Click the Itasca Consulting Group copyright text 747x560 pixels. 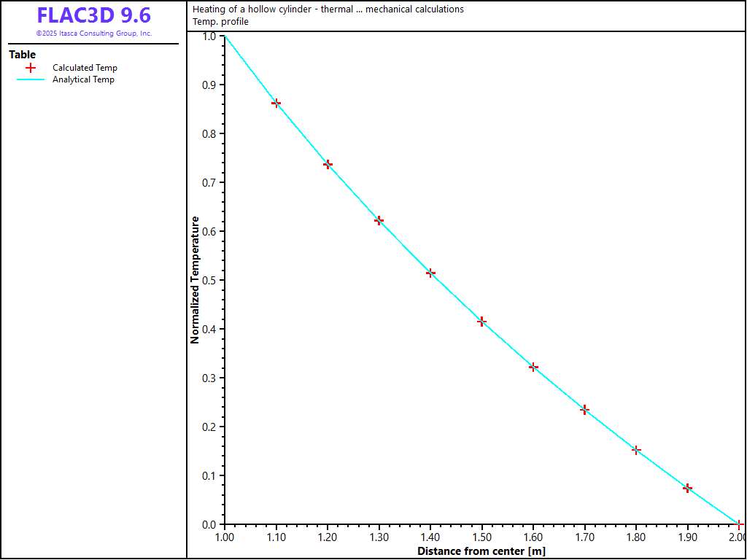(x=93, y=34)
